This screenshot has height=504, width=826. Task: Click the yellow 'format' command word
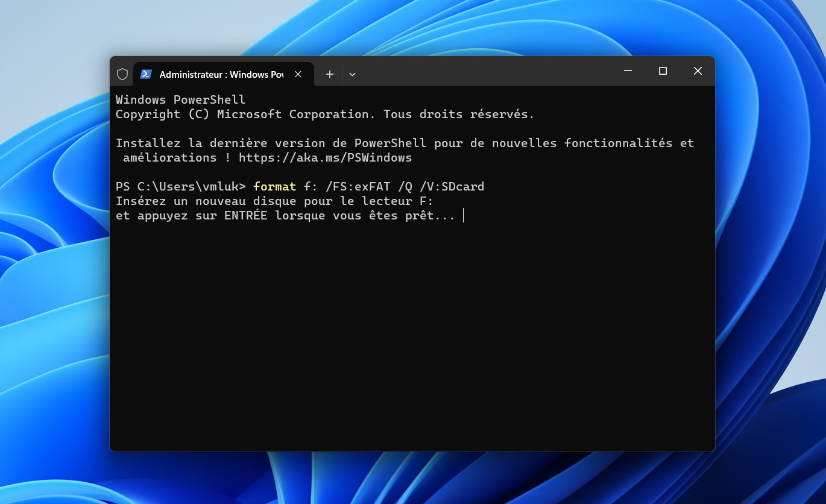pos(275,187)
